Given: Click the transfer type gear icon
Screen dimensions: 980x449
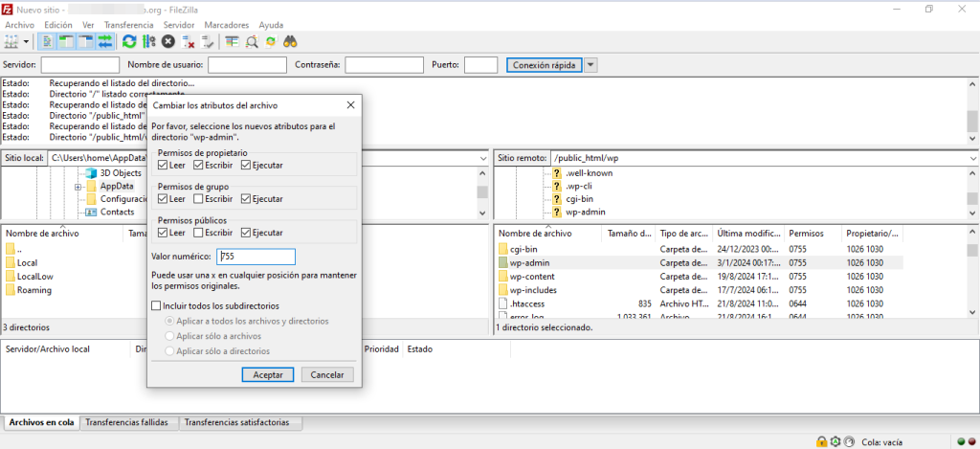Looking at the screenshot, I should click(835, 441).
